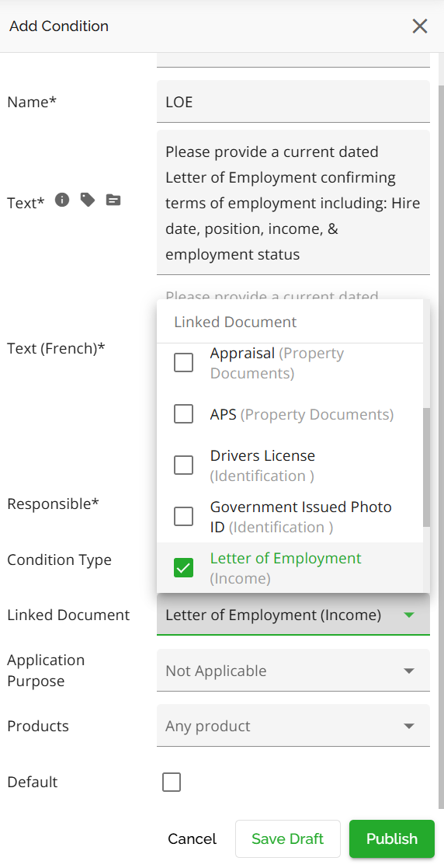
Task: Open the Application Purpose dropdown
Action: click(x=293, y=671)
